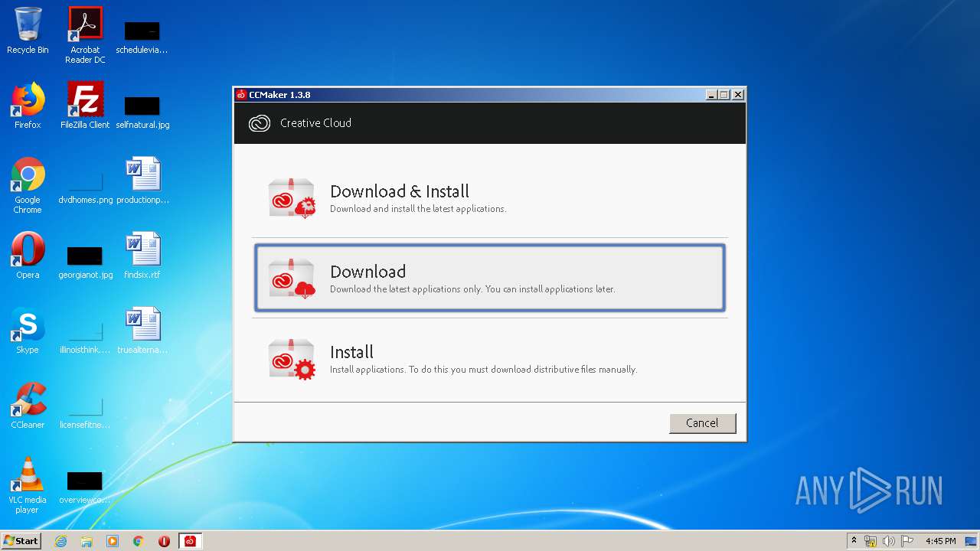Select the productionp... Word document
This screenshot has height=551, width=980.
pos(142,181)
